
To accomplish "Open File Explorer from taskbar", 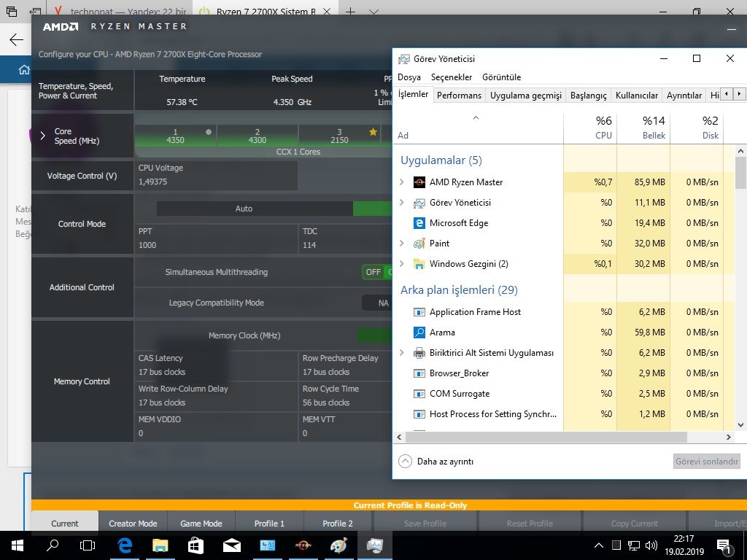I will 160,545.
